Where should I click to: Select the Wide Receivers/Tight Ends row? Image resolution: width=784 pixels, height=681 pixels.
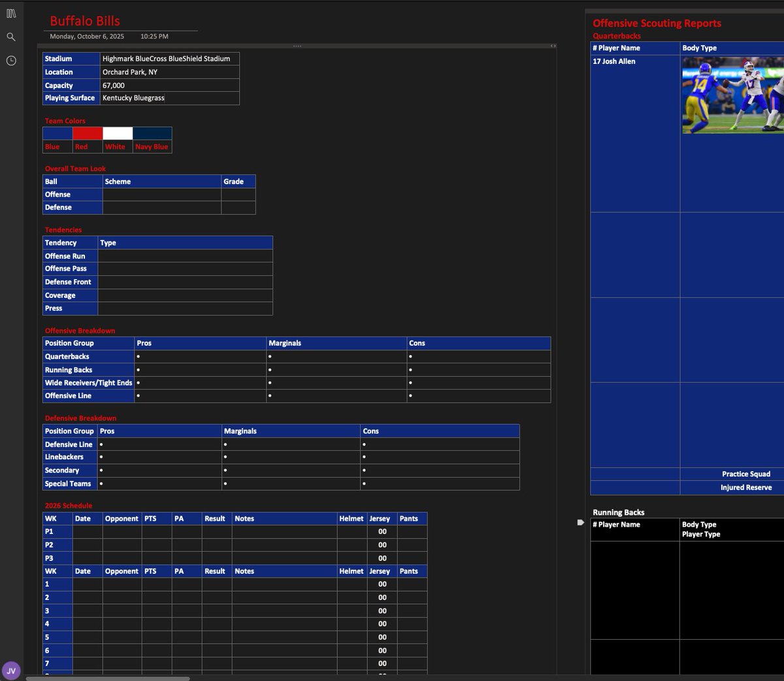click(x=297, y=383)
